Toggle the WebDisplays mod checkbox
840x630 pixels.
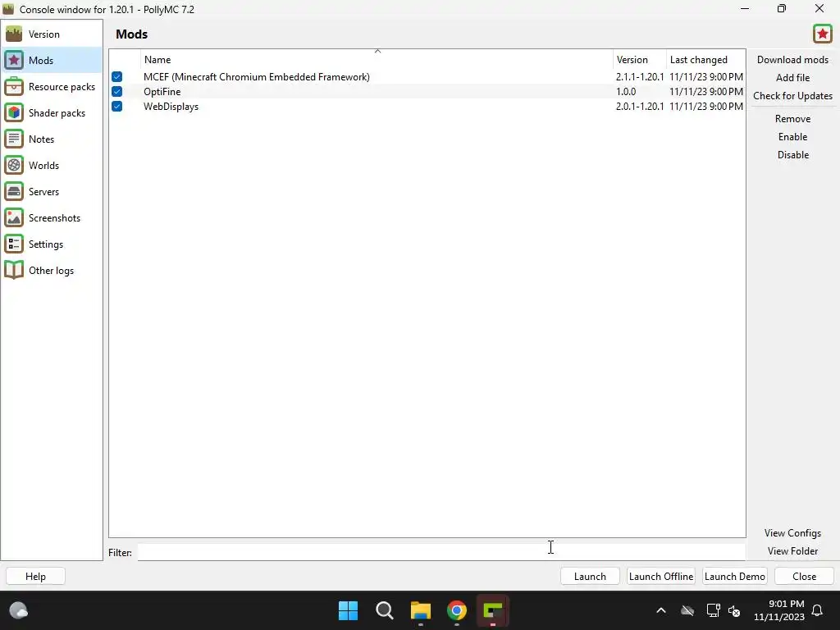(116, 106)
